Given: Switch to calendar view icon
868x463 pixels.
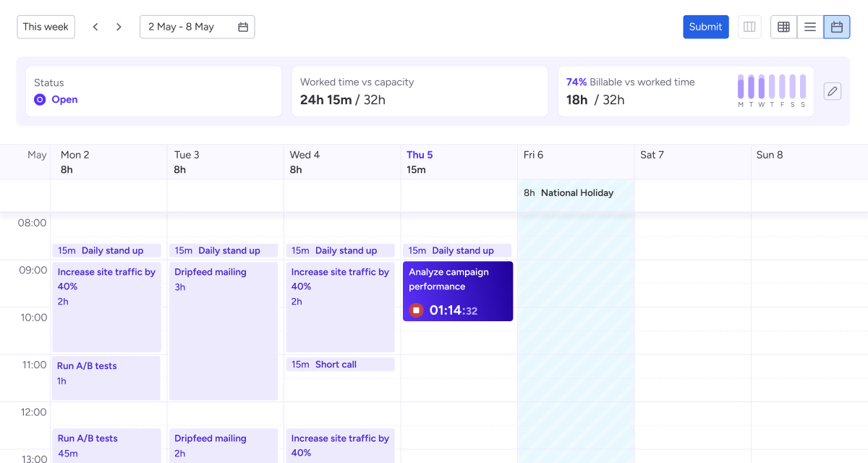Looking at the screenshot, I should (x=836, y=27).
